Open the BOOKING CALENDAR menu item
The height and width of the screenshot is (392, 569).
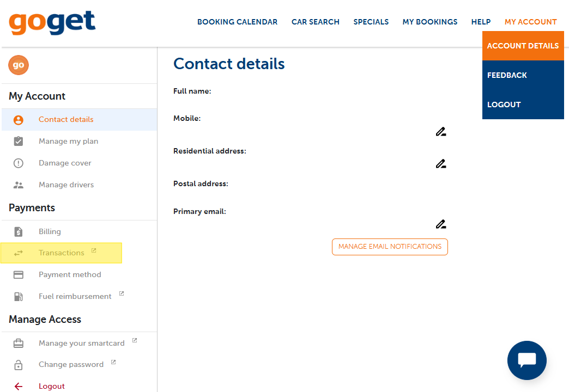(237, 22)
